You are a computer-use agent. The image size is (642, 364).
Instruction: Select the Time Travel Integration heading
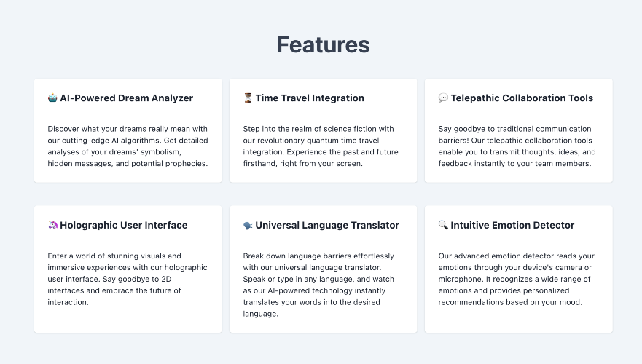click(x=310, y=98)
